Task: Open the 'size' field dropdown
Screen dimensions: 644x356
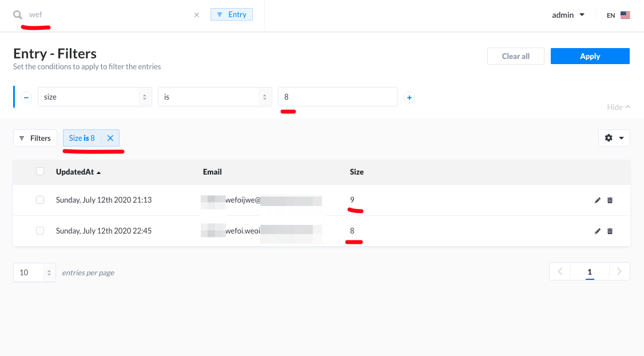Action: (94, 97)
